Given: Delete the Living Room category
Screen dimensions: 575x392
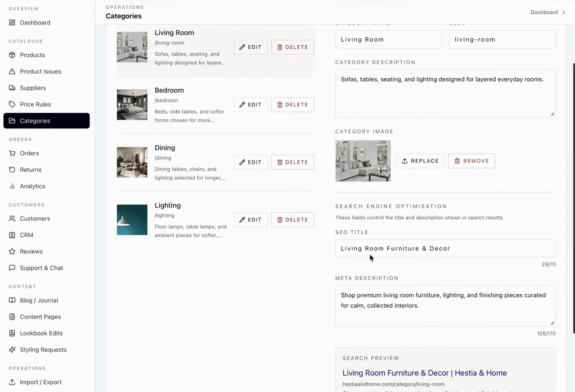Looking at the screenshot, I should (292, 47).
